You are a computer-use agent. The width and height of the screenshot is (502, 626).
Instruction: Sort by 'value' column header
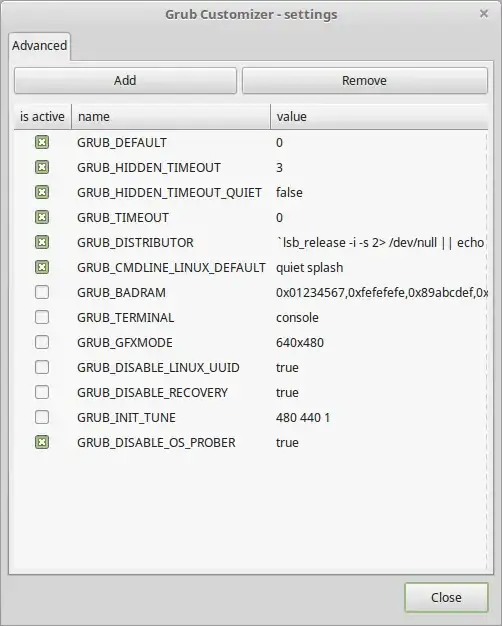[379, 117]
